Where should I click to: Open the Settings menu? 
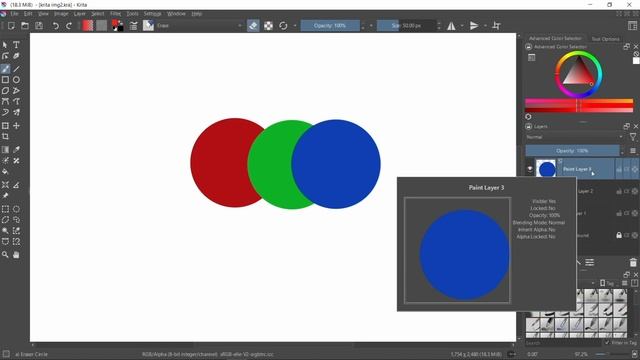click(x=152, y=13)
